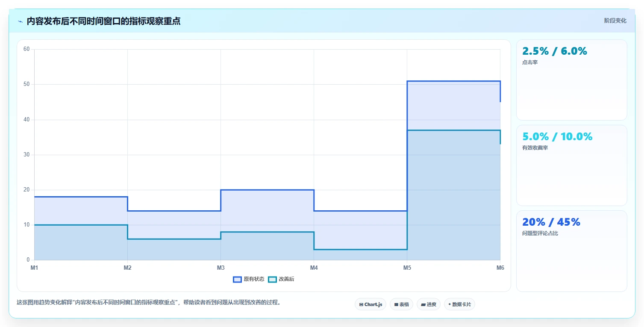
Task: Click the y-axis value 20
Action: pyautogui.click(x=26, y=190)
